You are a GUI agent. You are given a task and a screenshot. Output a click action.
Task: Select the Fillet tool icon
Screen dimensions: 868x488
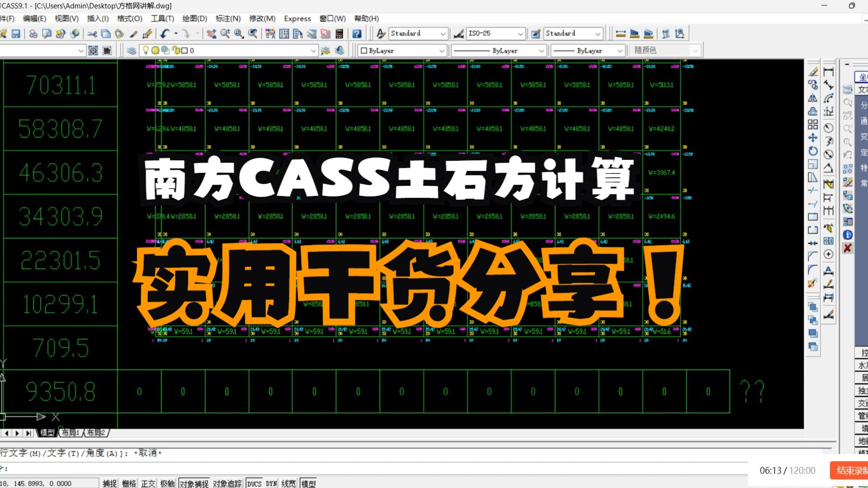813,269
